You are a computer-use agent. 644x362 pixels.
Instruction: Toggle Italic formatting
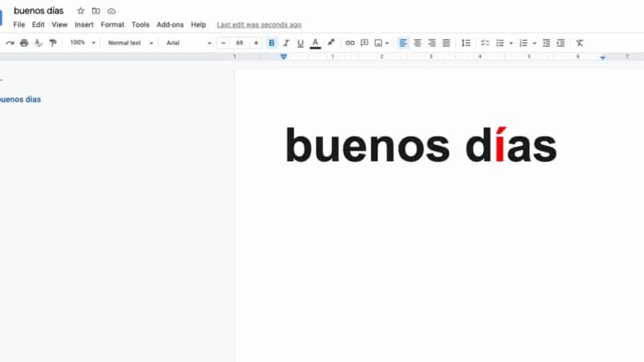286,43
